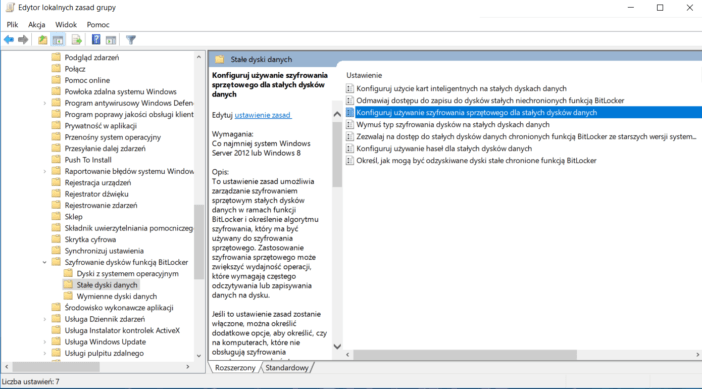Screen dimensions: 702x389
Task: Expand Usługa Windows Update node
Action: coord(44,342)
